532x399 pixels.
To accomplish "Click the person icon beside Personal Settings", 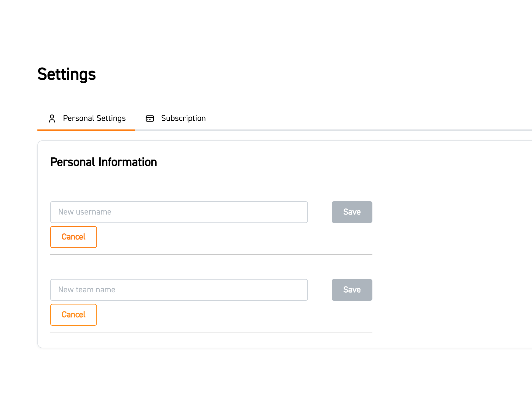I will tap(52, 119).
